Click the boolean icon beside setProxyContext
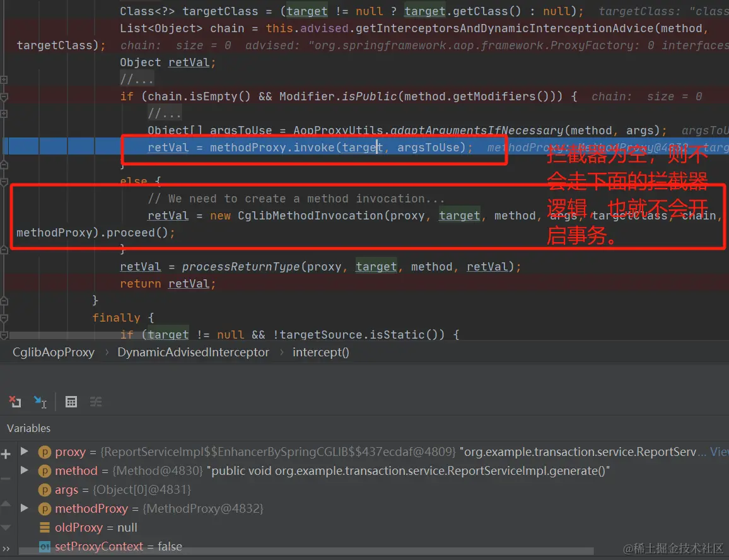 [45, 547]
